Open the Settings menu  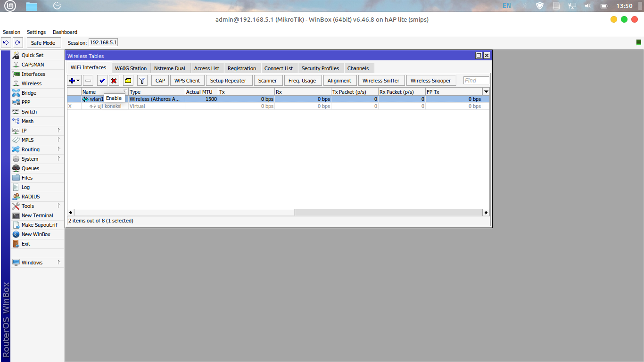(x=36, y=32)
